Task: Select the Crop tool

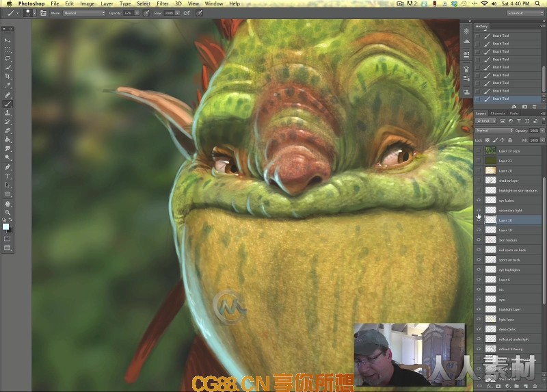Action: point(8,77)
